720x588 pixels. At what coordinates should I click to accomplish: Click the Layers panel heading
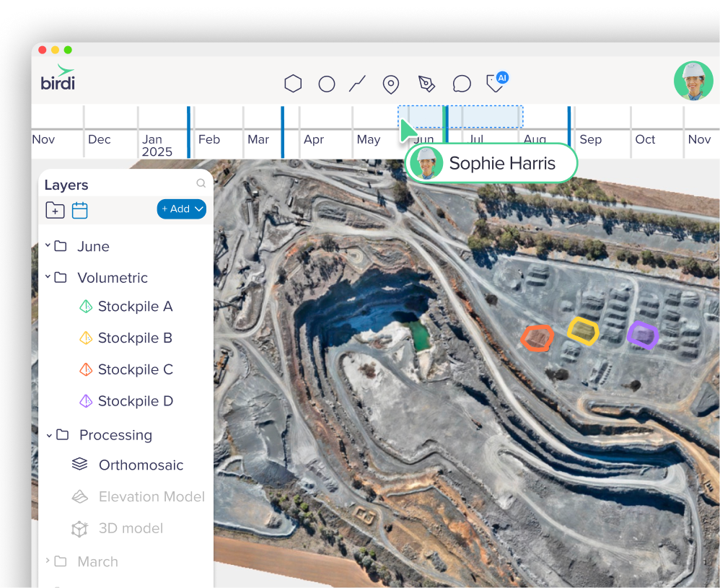pos(66,185)
